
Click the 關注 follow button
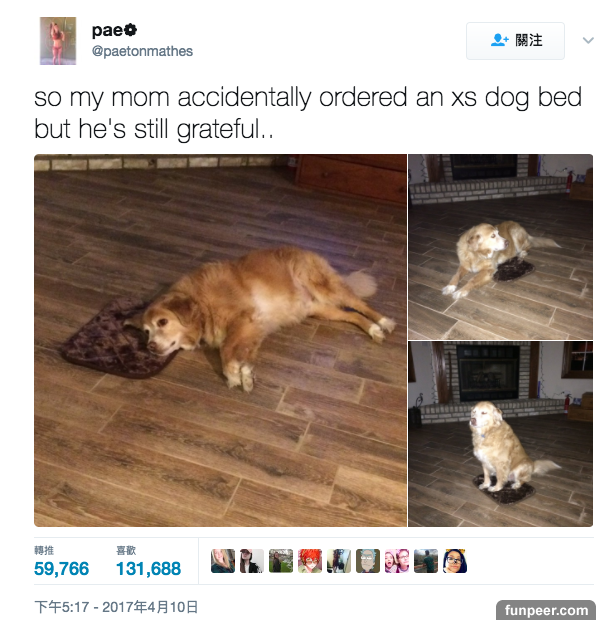tap(515, 41)
